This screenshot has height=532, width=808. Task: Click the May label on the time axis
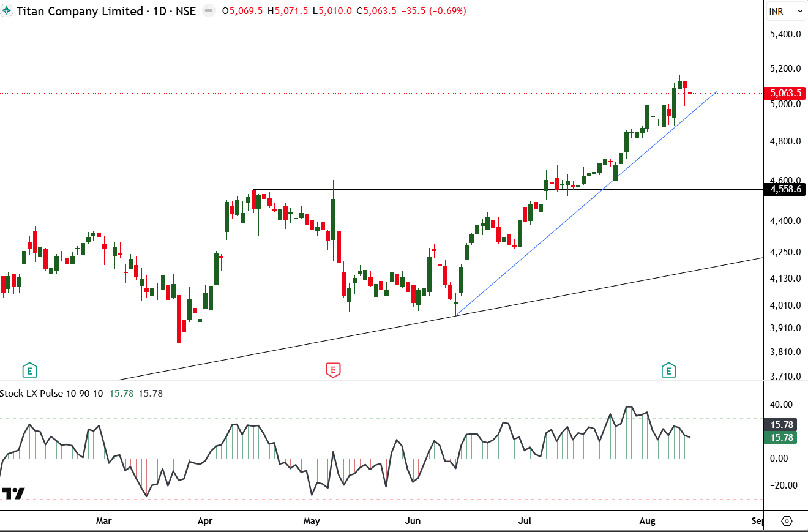click(312, 521)
